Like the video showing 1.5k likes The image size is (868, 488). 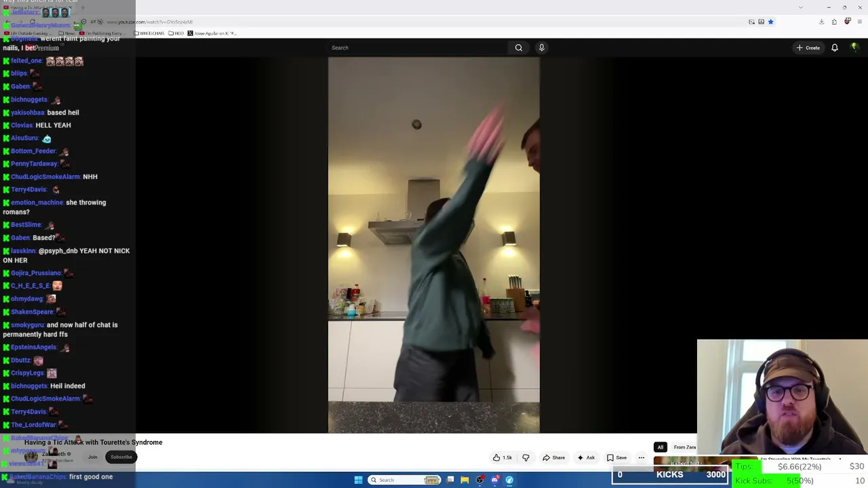click(x=502, y=457)
